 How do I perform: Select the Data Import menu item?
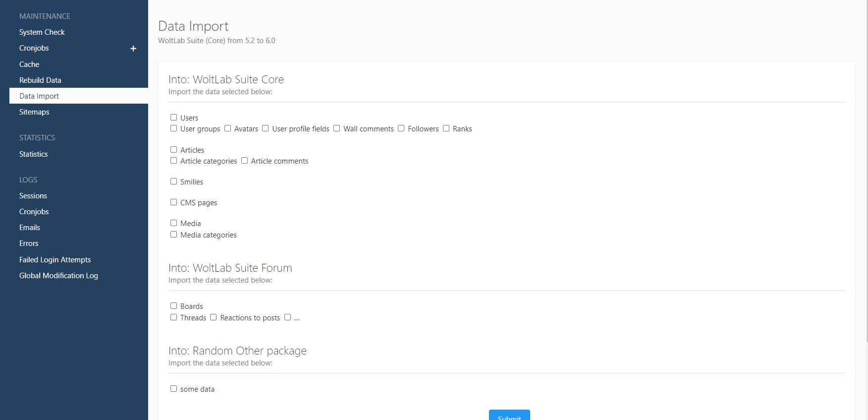click(x=79, y=96)
